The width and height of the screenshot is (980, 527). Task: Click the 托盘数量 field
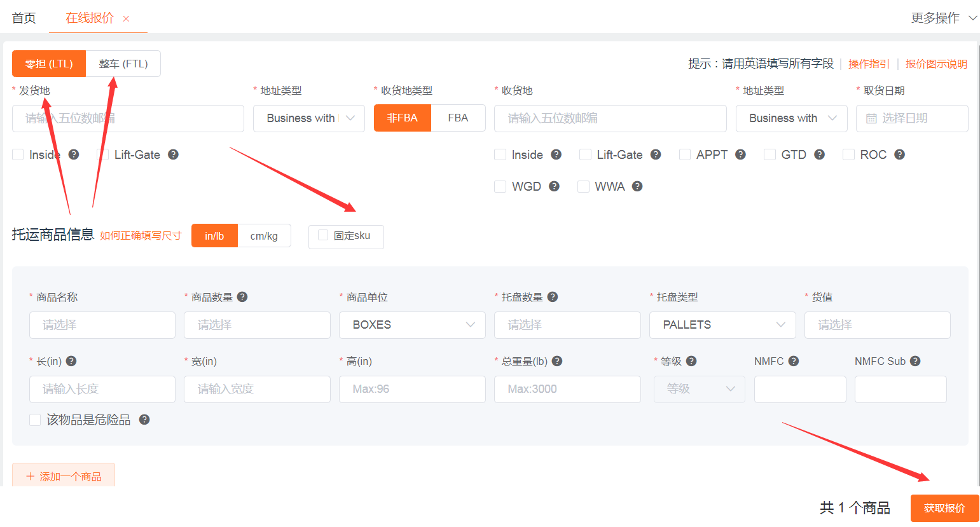pyautogui.click(x=567, y=325)
